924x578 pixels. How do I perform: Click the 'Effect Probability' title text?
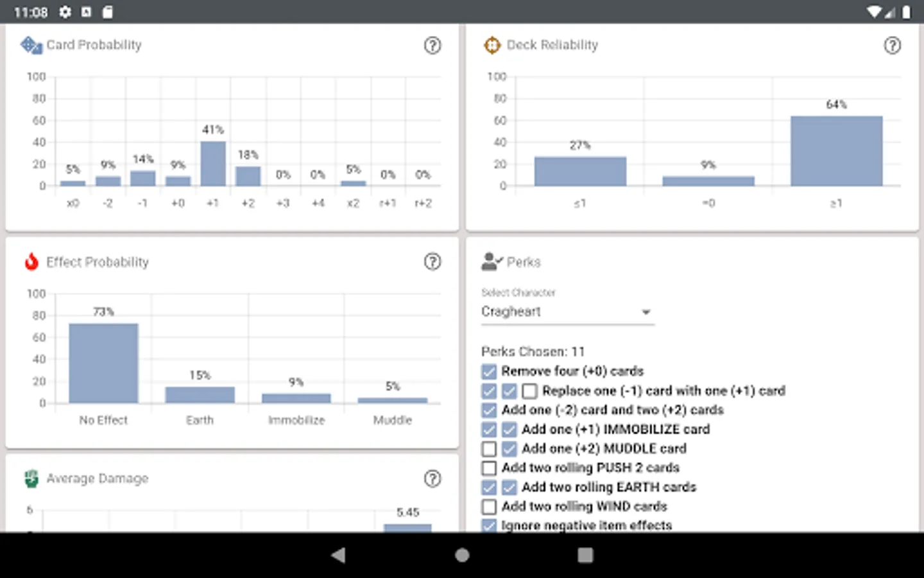click(98, 262)
